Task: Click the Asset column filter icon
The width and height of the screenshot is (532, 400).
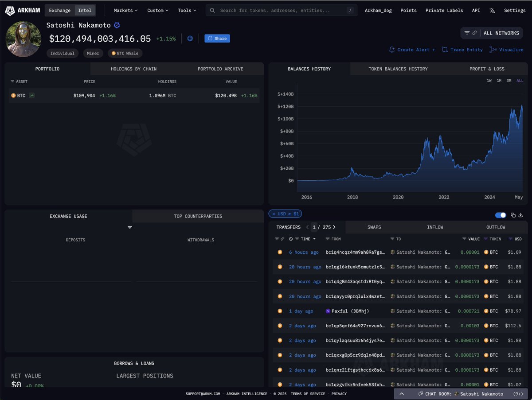Action: [x=12, y=82]
